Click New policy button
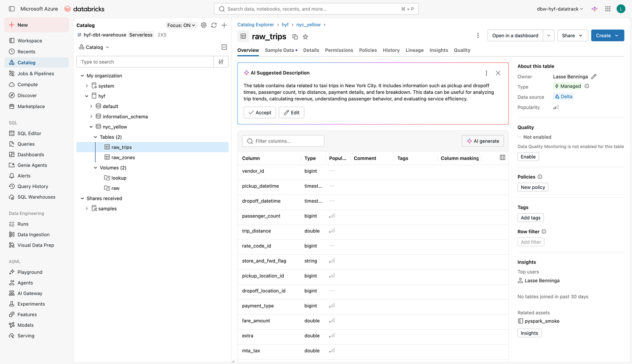Viewport: 632px width, 364px height. 533,187
